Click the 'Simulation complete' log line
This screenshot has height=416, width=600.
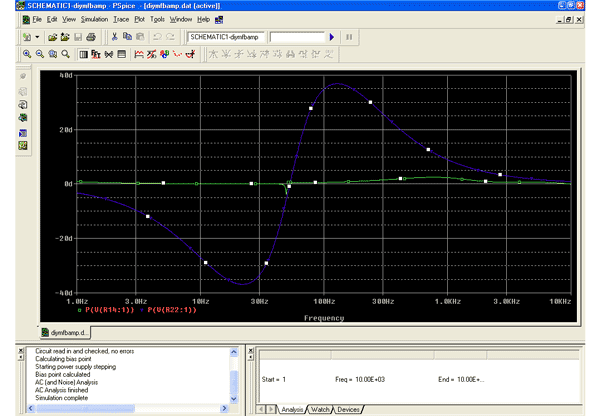point(62,398)
